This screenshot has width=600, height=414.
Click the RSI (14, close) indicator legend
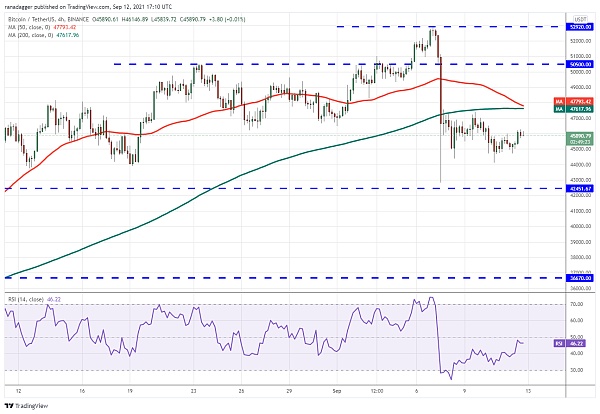pyautogui.click(x=34, y=299)
